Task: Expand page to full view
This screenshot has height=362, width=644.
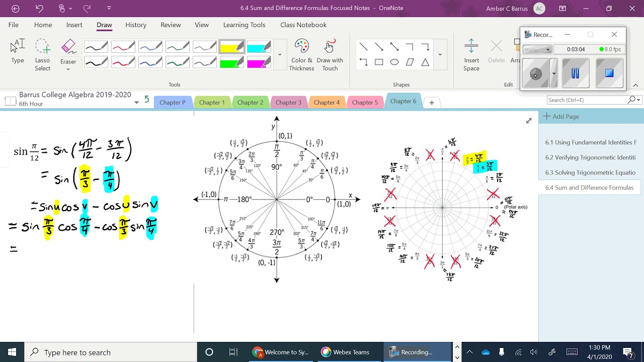Action: tap(529, 121)
